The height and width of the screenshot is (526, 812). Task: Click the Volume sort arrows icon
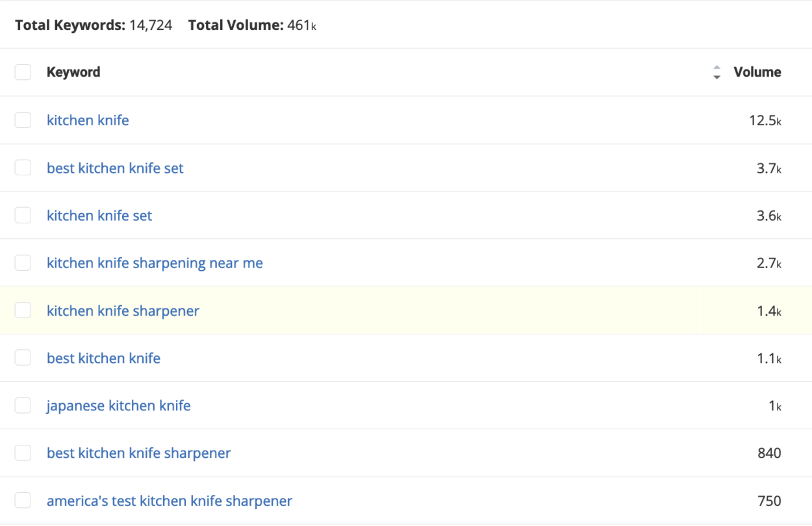[717, 72]
